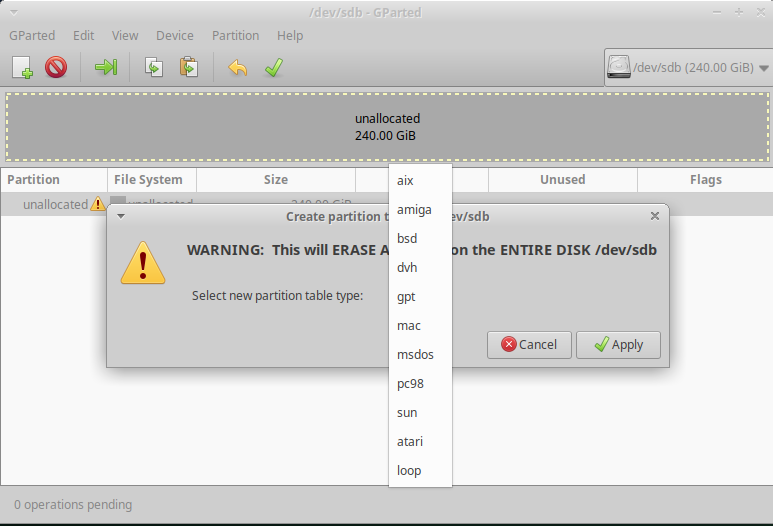Pick pc98 in the type list
Image resolution: width=773 pixels, height=526 pixels.
coord(420,384)
